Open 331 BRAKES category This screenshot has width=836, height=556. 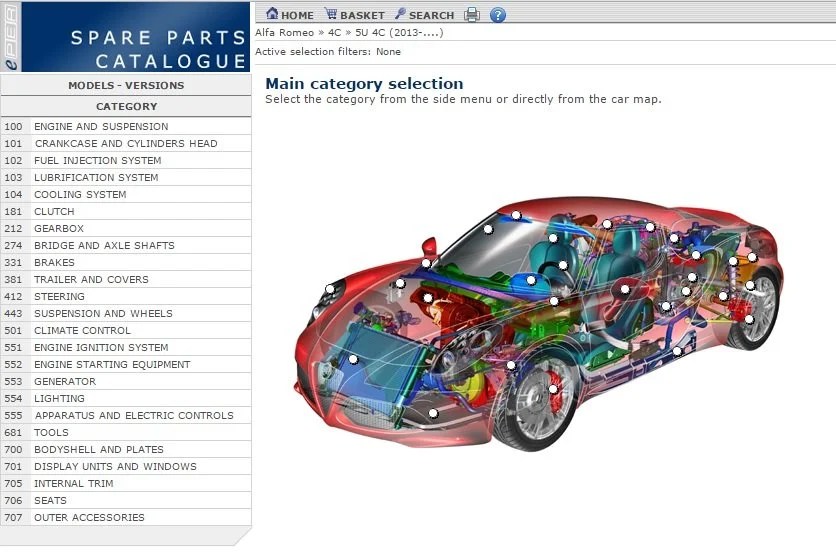[126, 263]
